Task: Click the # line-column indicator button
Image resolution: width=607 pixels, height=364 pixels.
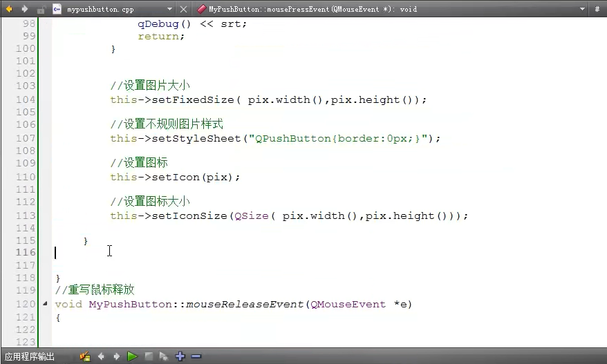Action: [597, 9]
